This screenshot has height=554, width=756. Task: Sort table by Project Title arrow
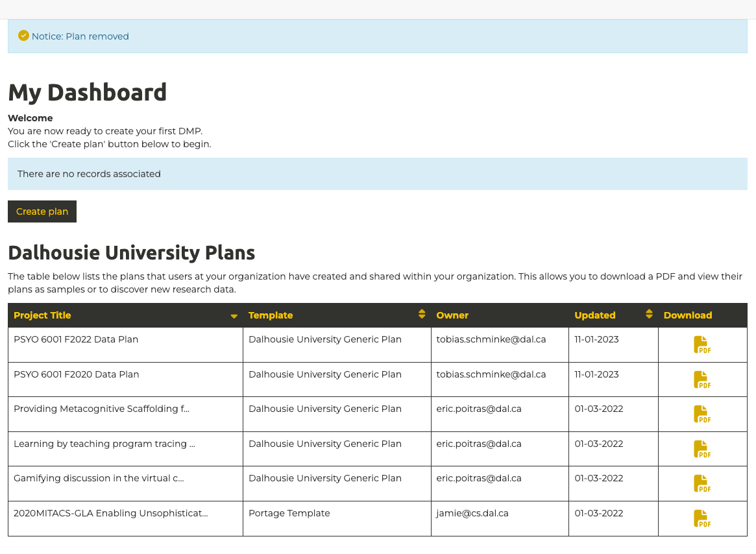click(x=234, y=317)
